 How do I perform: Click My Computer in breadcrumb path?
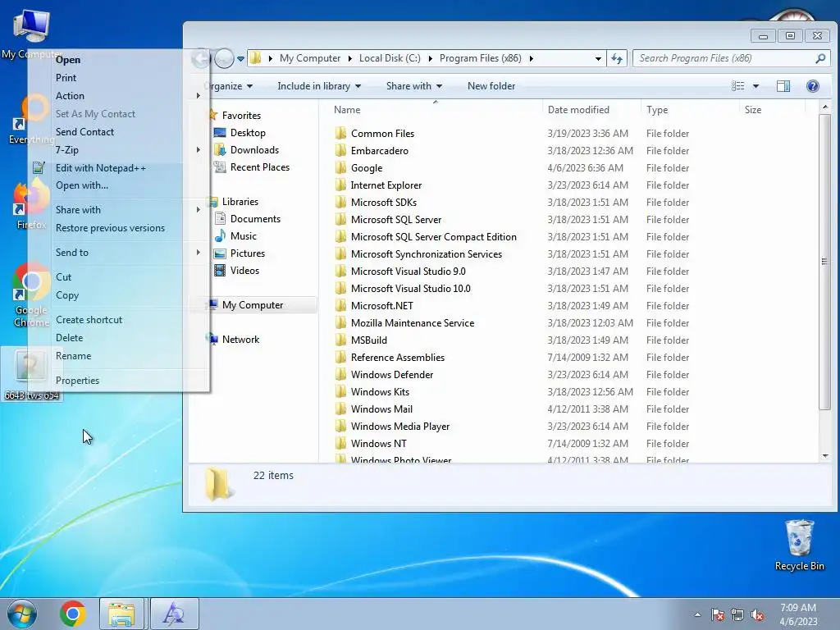coord(309,58)
